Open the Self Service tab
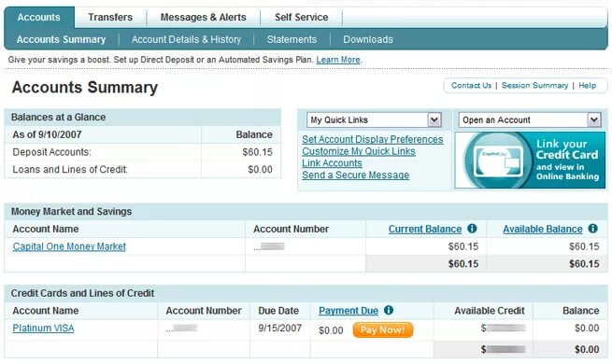Image resolution: width=612 pixels, height=364 pixels. pyautogui.click(x=301, y=17)
